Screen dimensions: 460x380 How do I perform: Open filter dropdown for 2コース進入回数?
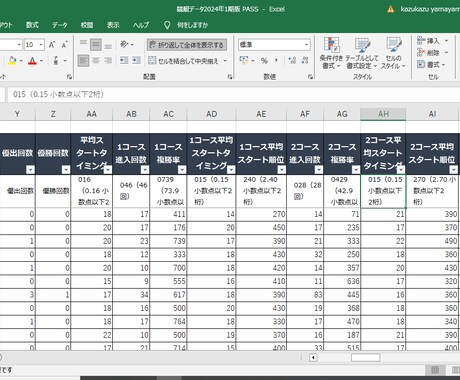point(319,170)
